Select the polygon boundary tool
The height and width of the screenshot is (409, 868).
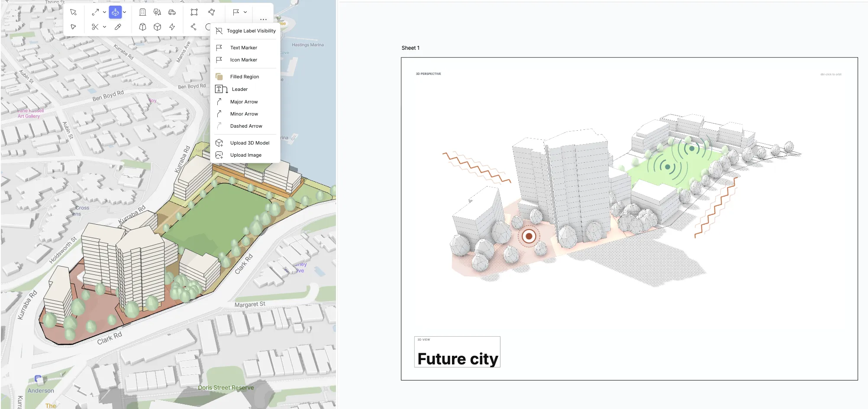(x=211, y=12)
